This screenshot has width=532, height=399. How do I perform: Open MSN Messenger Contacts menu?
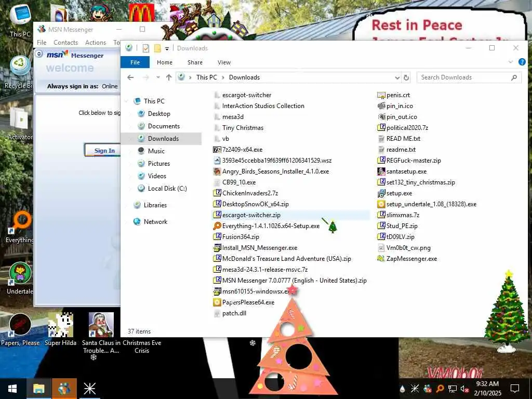coord(66,43)
